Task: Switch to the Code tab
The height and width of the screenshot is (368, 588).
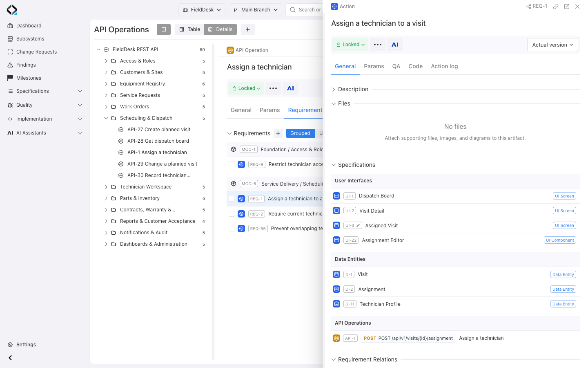Action: [x=416, y=66]
